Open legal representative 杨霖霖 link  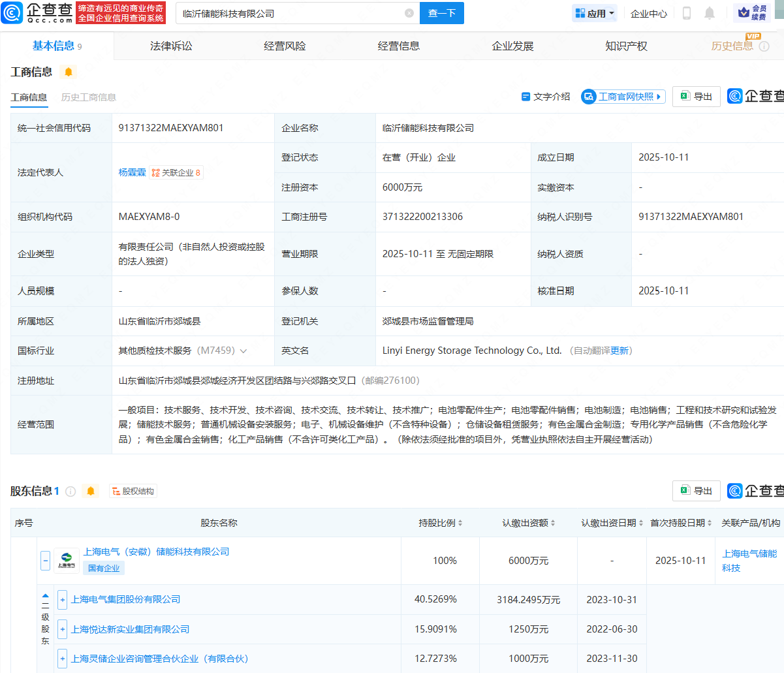pyautogui.click(x=132, y=172)
